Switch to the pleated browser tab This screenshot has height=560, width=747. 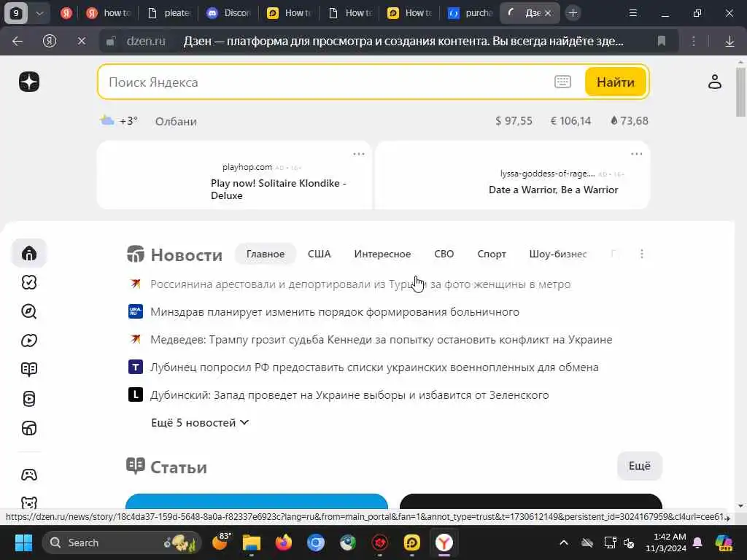[169, 13]
